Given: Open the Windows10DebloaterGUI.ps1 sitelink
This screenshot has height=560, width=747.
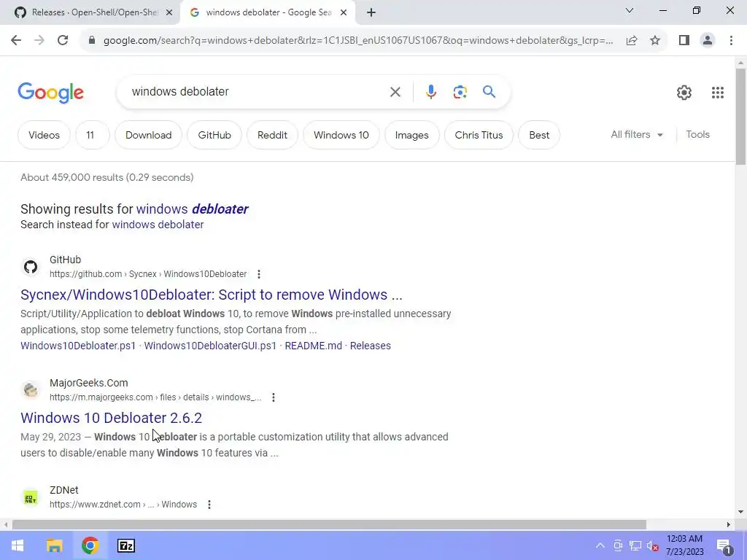Looking at the screenshot, I should click(210, 346).
